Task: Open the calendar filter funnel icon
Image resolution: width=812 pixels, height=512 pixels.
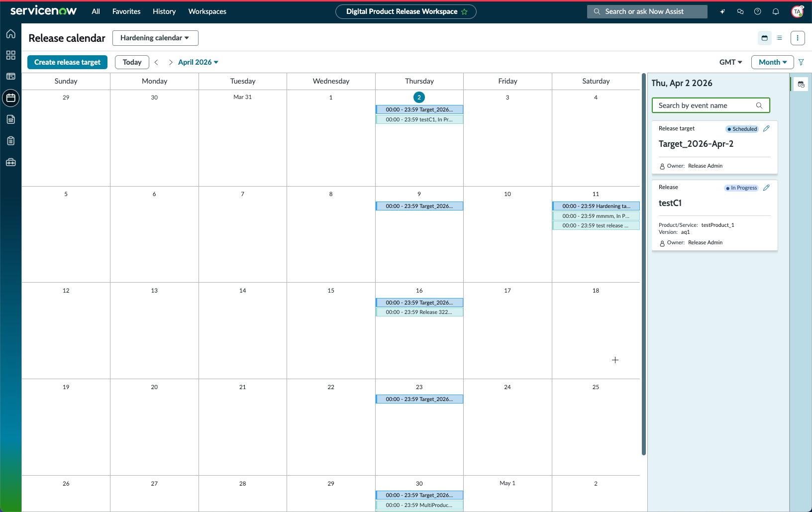Action: (802, 62)
